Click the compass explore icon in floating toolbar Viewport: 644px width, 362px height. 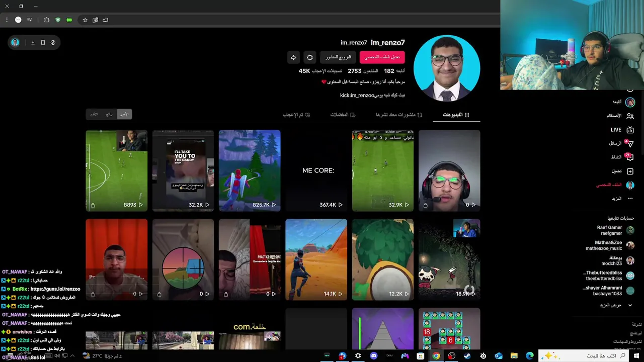(x=53, y=43)
